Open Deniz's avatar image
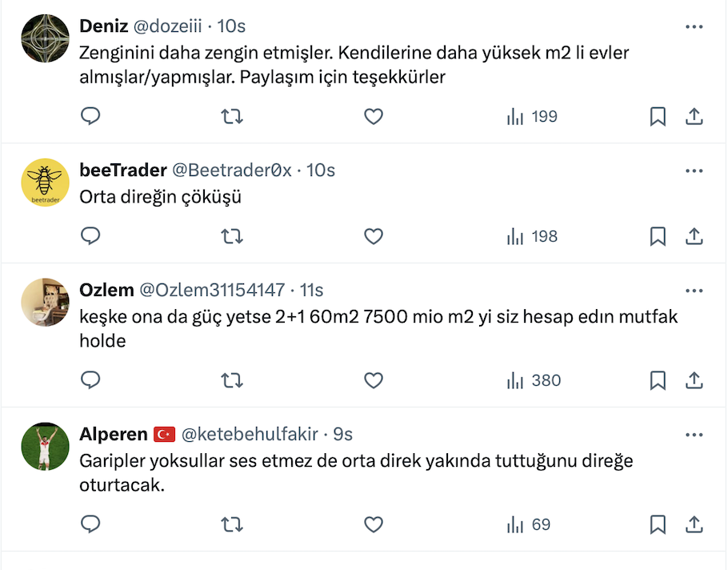This screenshot has height=570, width=728. (x=45, y=38)
